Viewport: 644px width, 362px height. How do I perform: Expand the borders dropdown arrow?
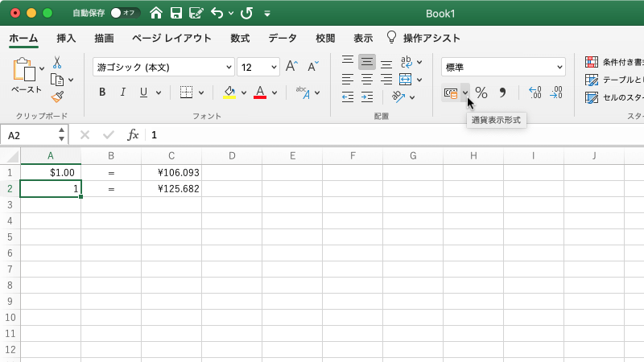(x=201, y=93)
